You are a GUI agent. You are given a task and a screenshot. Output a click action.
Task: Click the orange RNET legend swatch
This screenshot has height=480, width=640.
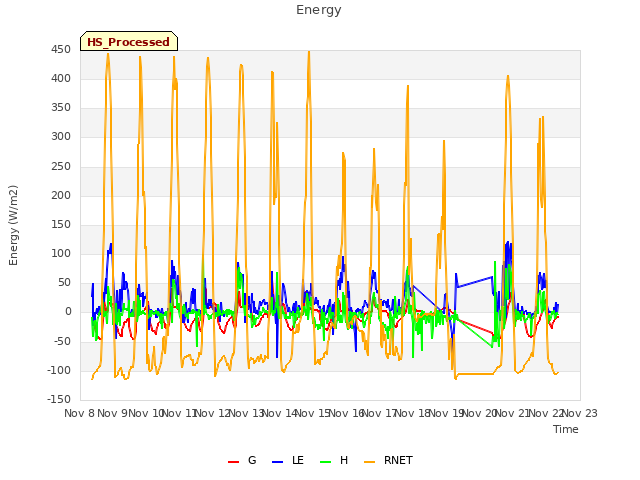click(369, 462)
